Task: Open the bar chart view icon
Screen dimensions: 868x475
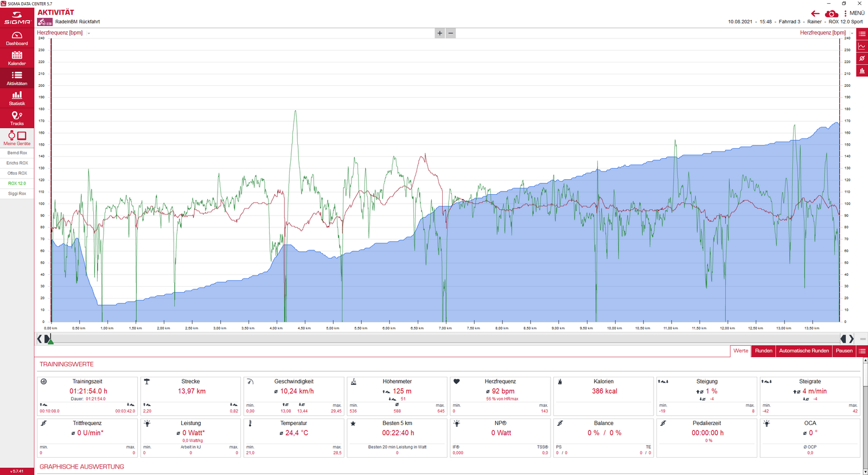Action: click(x=862, y=71)
